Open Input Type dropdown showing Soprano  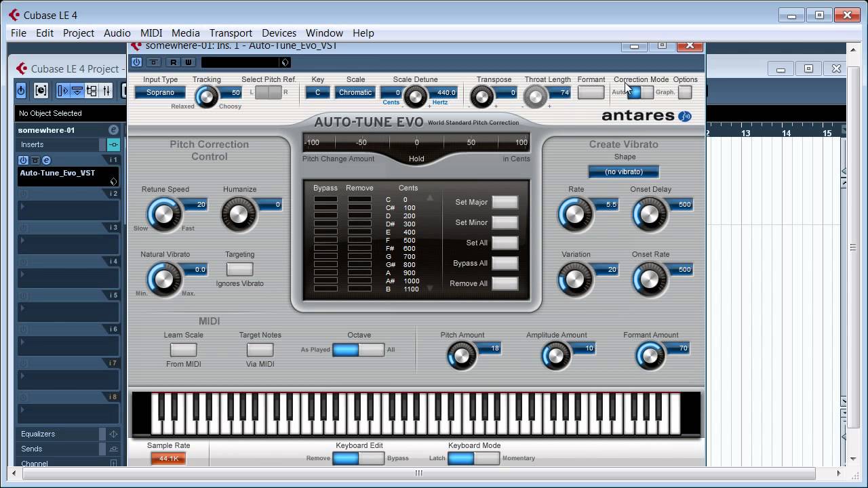coord(160,92)
